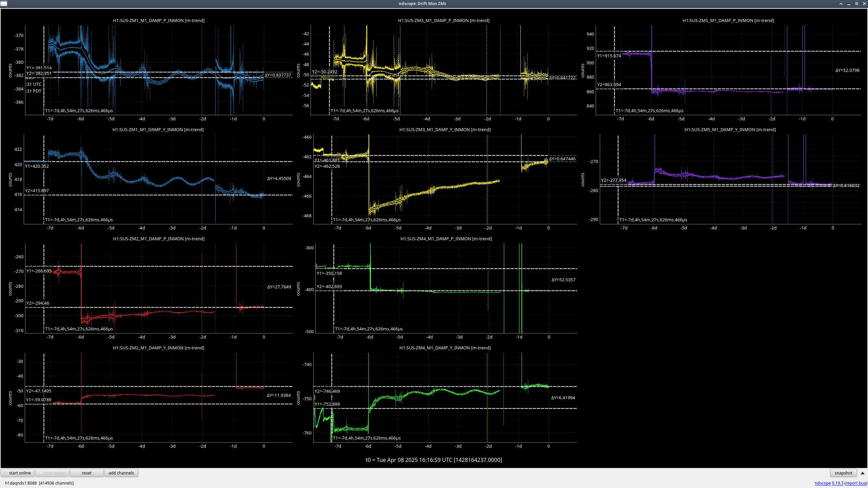The height and width of the screenshot is (488, 868).
Task: Click the Y2=-746.469 cursor label
Action: (327, 391)
